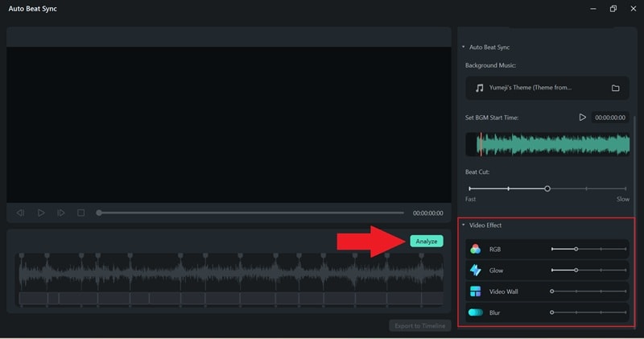The width and height of the screenshot is (644, 339).
Task: Restore the Auto Beat Sync window size
Action: [x=613, y=9]
